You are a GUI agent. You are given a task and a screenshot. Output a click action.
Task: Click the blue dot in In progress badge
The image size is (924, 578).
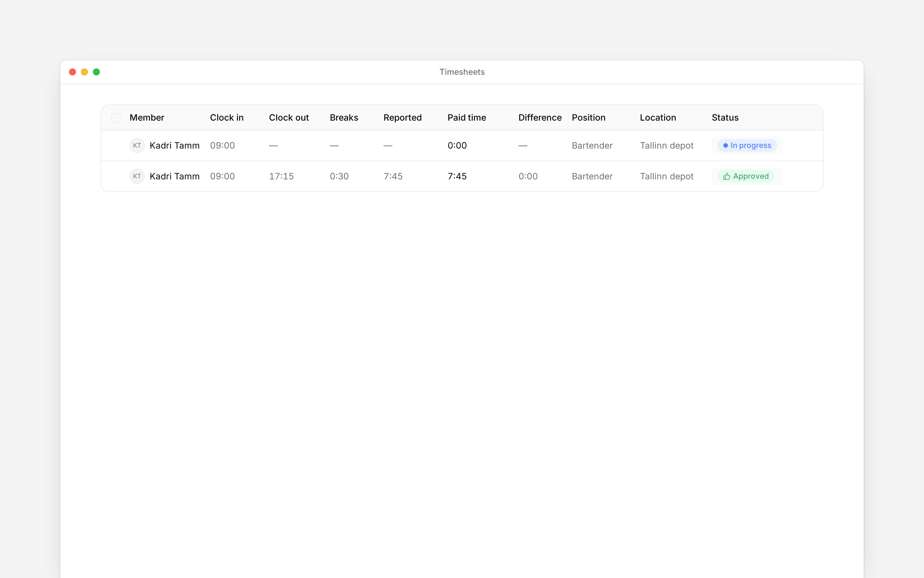click(x=725, y=146)
